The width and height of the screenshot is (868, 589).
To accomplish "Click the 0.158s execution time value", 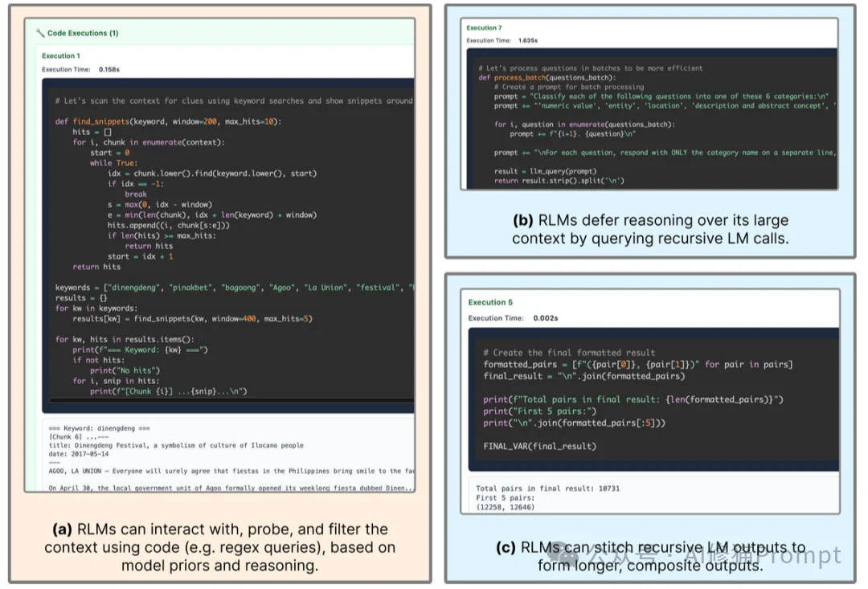I will 108,70.
